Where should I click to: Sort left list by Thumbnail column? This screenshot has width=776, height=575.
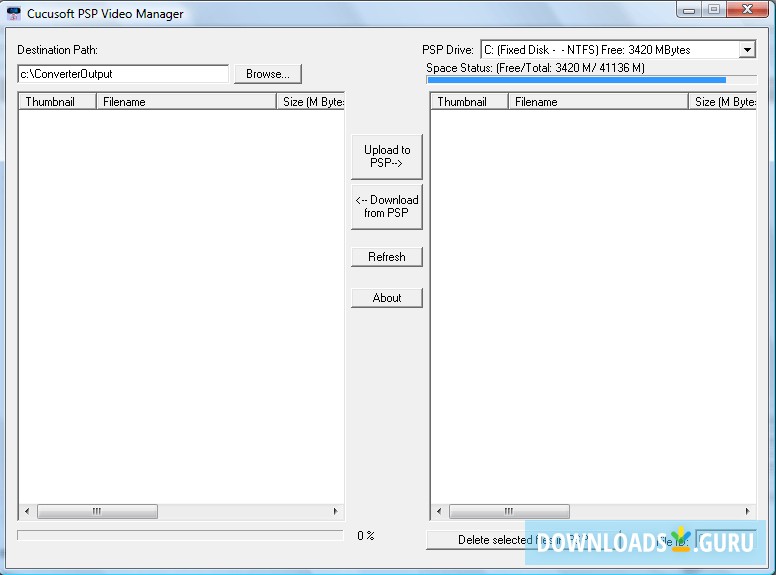coord(57,101)
